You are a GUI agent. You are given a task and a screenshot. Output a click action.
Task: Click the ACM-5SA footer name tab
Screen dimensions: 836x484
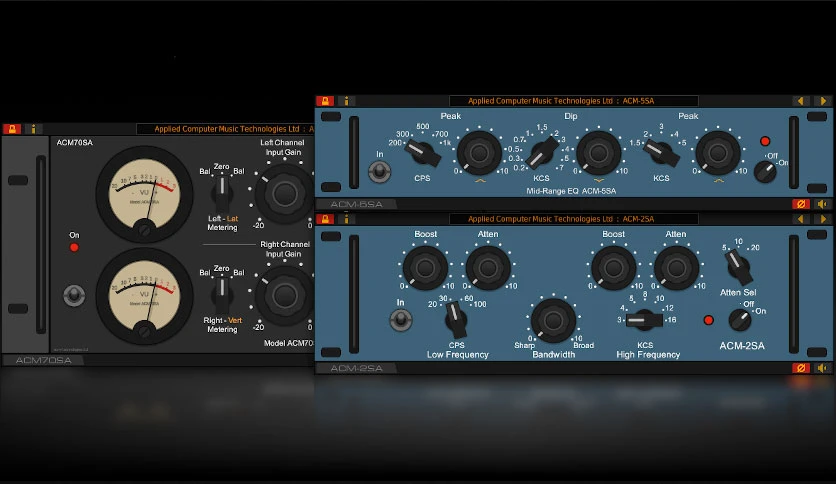coord(356,204)
